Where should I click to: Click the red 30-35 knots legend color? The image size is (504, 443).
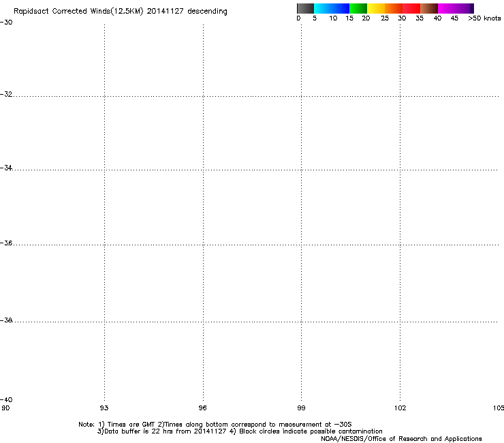(411, 8)
